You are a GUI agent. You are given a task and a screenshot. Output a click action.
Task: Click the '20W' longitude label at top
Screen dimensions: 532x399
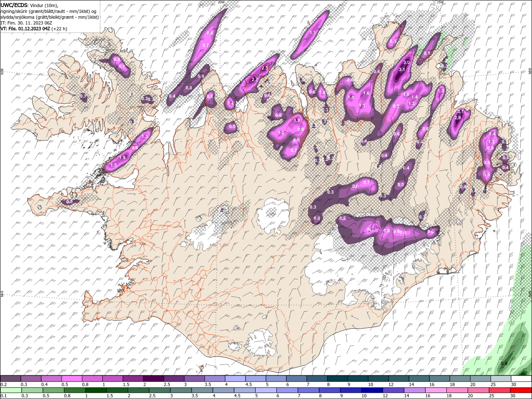pos(221,2)
